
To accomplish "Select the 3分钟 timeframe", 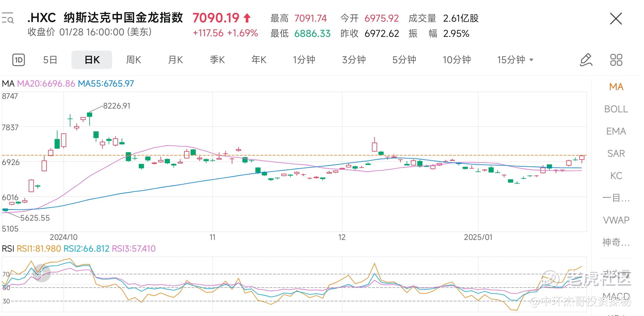I will click(x=354, y=60).
